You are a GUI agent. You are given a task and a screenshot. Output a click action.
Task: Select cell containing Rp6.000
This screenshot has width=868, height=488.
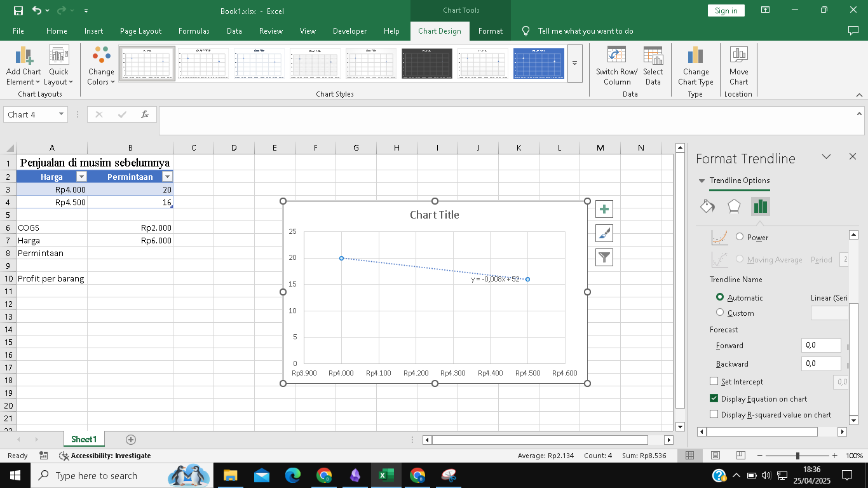130,240
